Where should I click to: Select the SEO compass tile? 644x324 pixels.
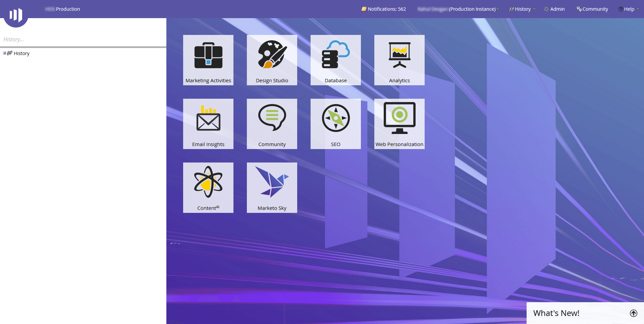(335, 124)
